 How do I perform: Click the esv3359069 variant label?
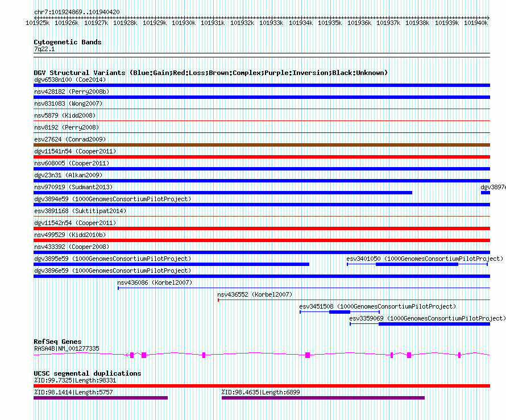[428, 318]
